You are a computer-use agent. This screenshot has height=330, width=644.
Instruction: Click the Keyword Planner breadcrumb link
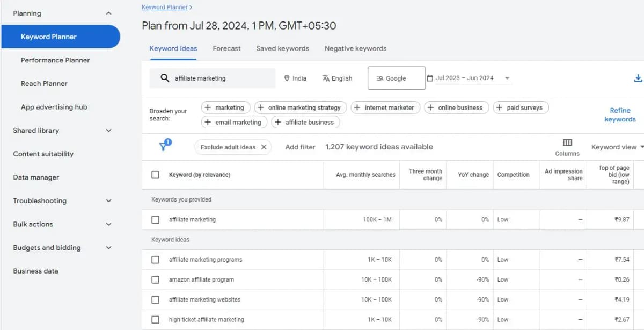point(165,7)
